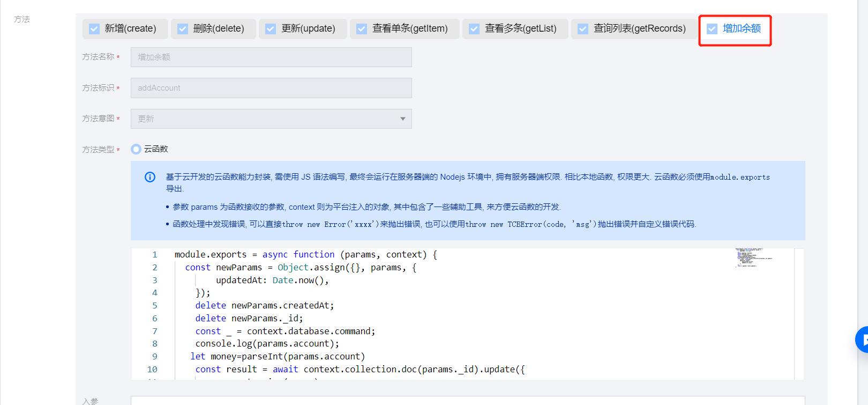This screenshot has width=868, height=405.
Task: Select the 删除(delete) method label
Action: click(x=219, y=28)
